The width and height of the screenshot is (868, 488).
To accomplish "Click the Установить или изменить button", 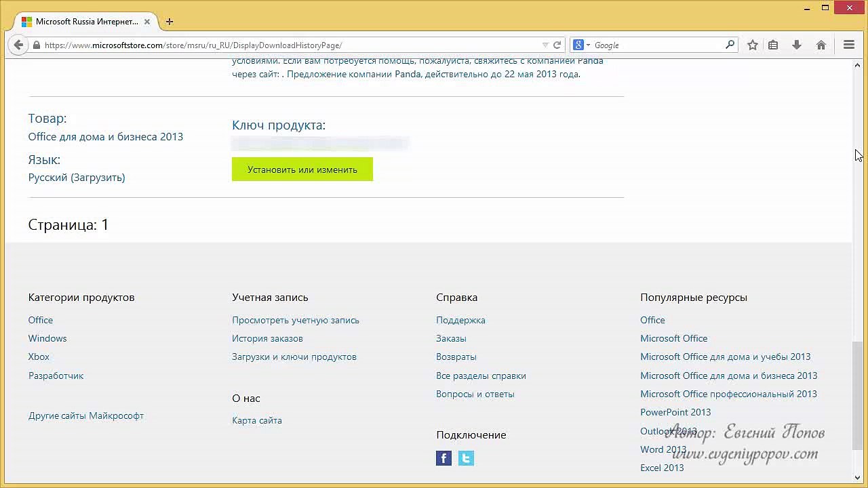I will point(302,169).
